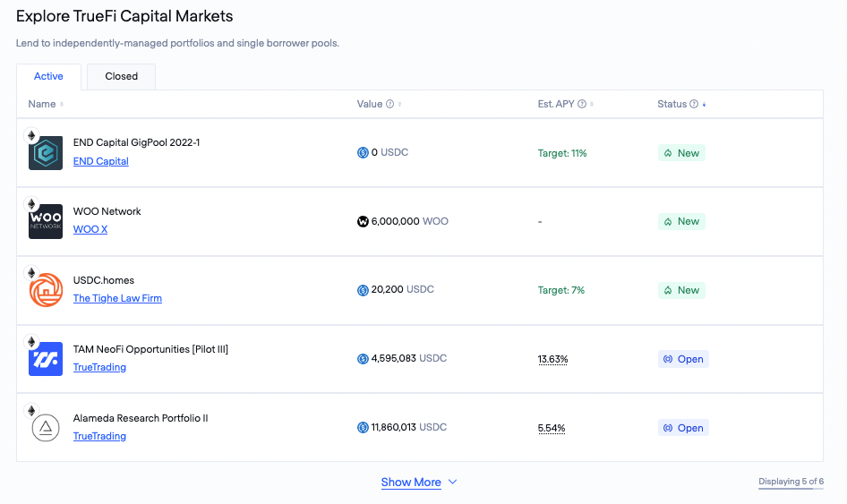The width and height of the screenshot is (847, 504).
Task: Click the Status column info icon
Action: click(694, 104)
